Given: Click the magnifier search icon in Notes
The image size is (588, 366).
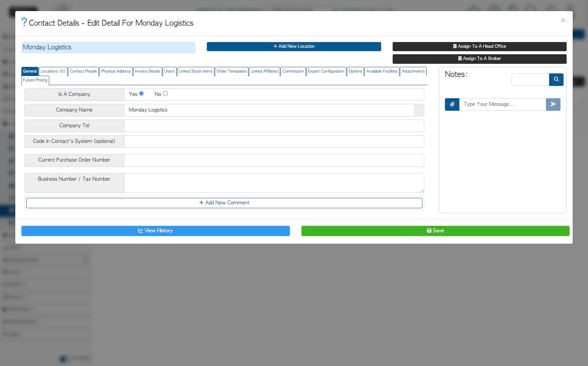Looking at the screenshot, I should (x=556, y=79).
